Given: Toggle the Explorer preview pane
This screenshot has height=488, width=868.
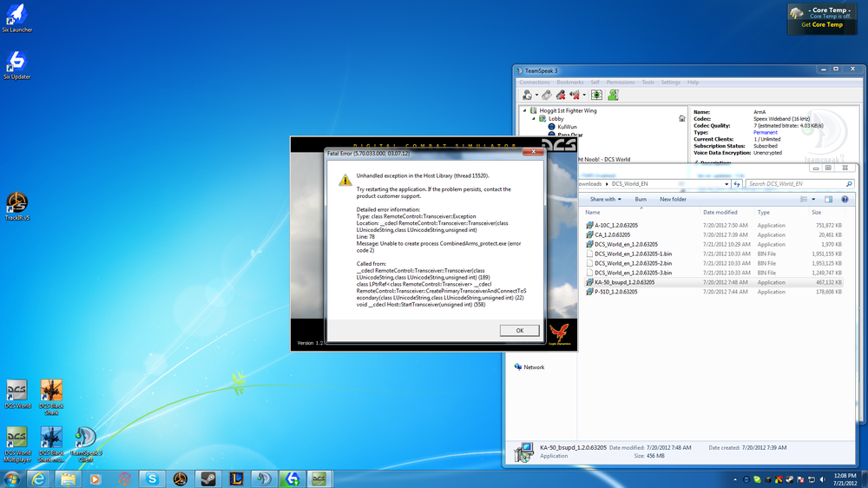Looking at the screenshot, I should (830, 199).
